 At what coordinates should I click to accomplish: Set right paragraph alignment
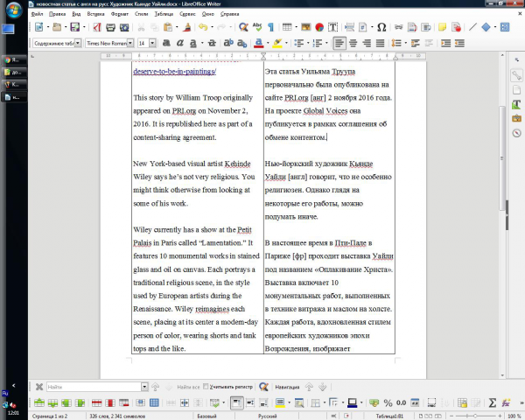[x=367, y=43]
